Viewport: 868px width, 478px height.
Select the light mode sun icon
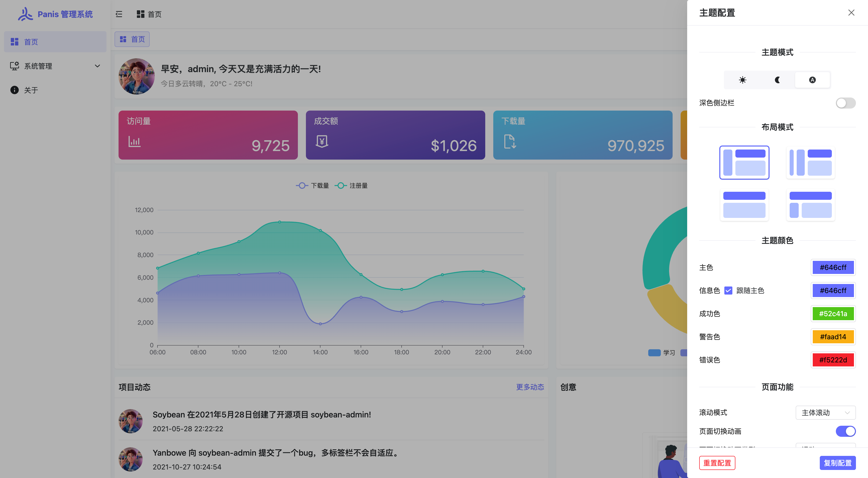[742, 80]
